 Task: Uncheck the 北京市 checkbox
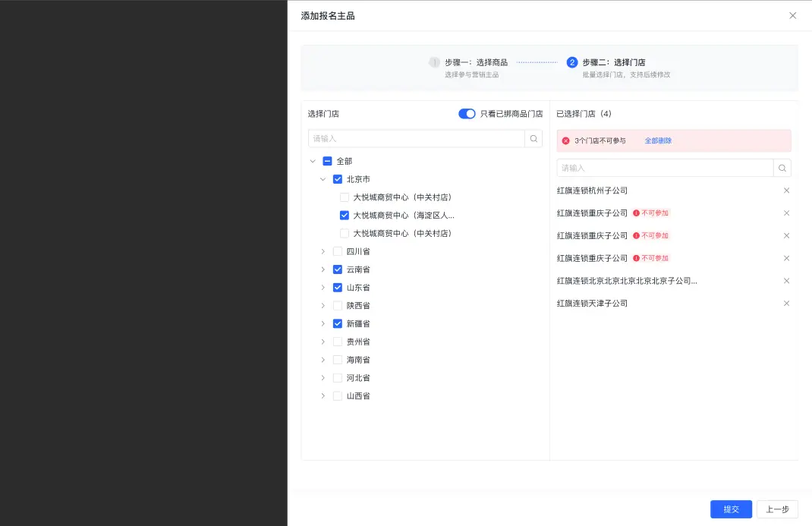pos(338,179)
